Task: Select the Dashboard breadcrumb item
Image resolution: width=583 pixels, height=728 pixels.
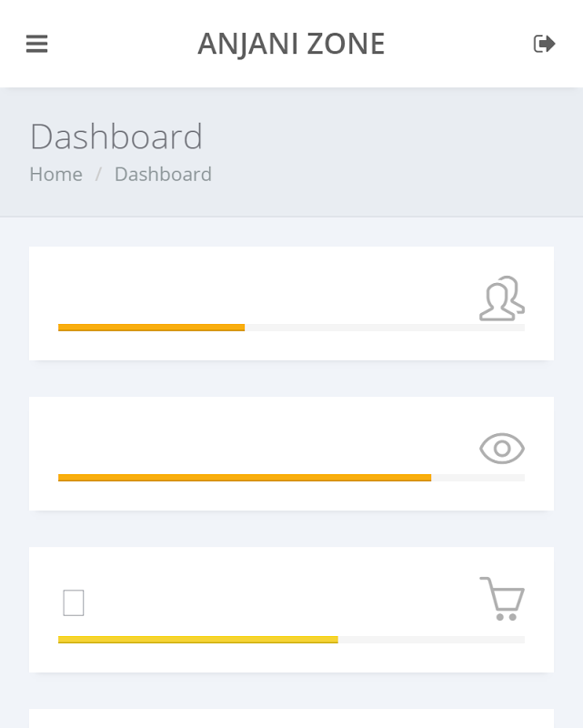Action: [x=163, y=174]
